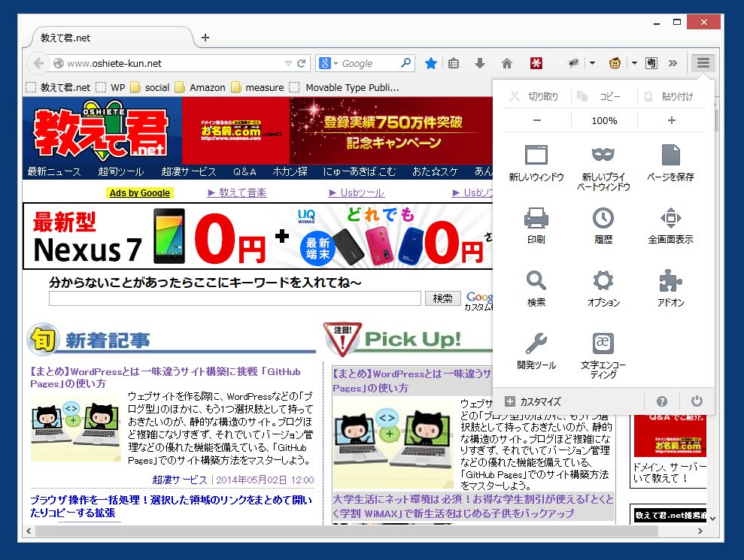Click the Copy button in menu
The width and height of the screenshot is (744, 560).
(x=599, y=96)
